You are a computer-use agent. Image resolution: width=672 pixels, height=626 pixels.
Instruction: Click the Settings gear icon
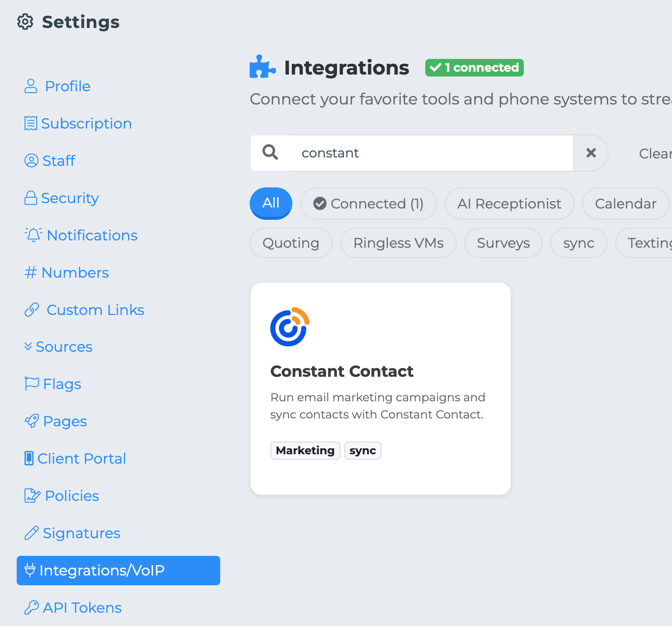(25, 22)
